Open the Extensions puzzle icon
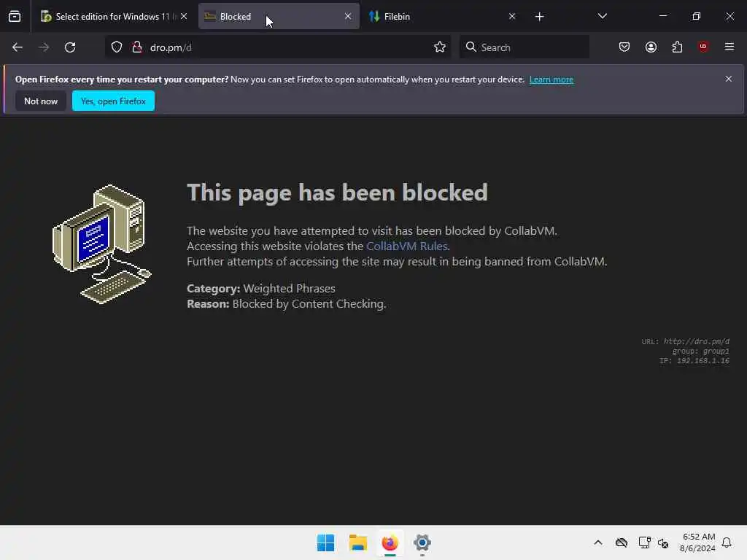Viewport: 747px width, 560px height. (x=677, y=47)
